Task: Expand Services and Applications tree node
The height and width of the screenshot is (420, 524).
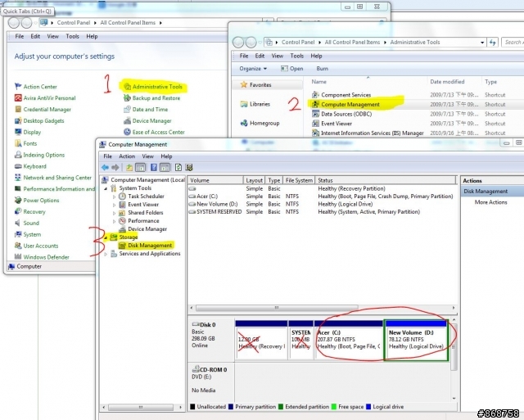Action: [106, 254]
